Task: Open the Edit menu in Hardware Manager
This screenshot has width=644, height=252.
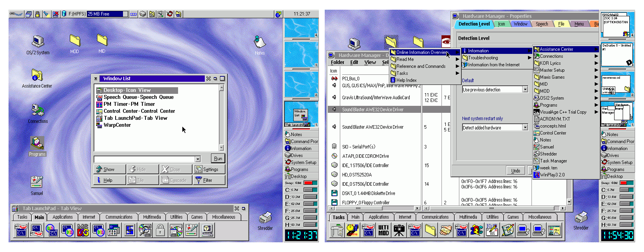Action: 354,62
